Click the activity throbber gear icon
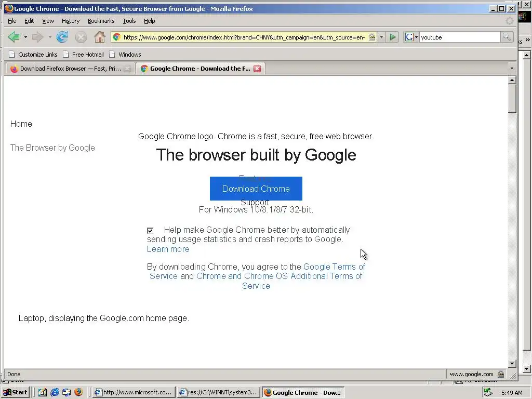This screenshot has width=532, height=399. [509, 21]
